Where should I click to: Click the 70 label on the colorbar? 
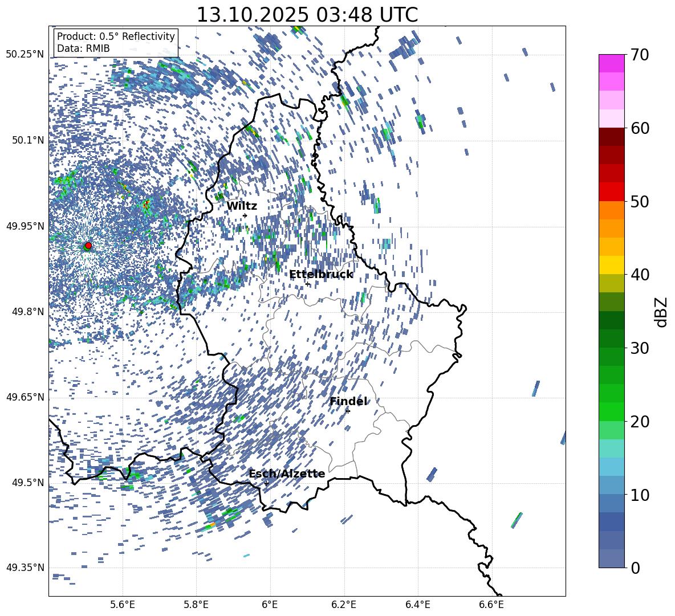coord(640,55)
